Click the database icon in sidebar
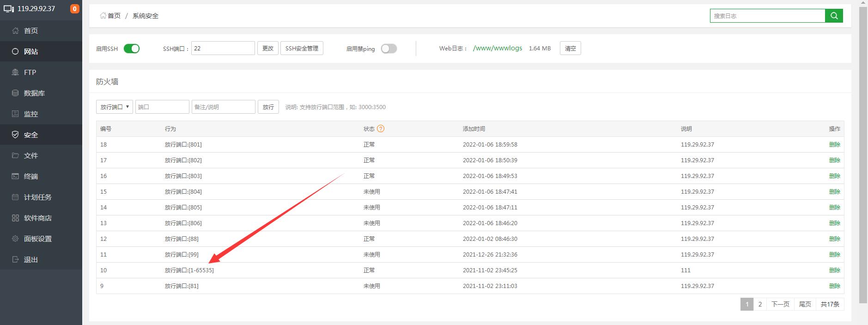This screenshot has width=868, height=325. pos(15,93)
